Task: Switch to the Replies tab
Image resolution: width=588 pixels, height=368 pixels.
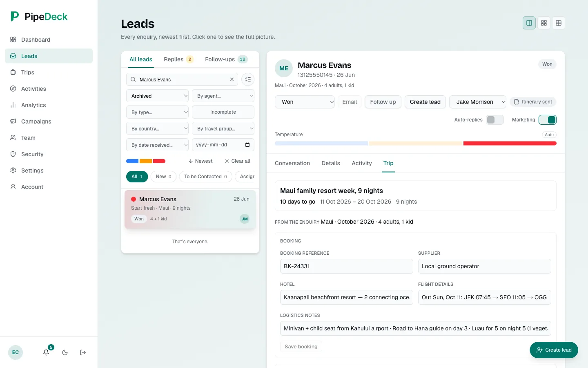Action: (x=178, y=59)
